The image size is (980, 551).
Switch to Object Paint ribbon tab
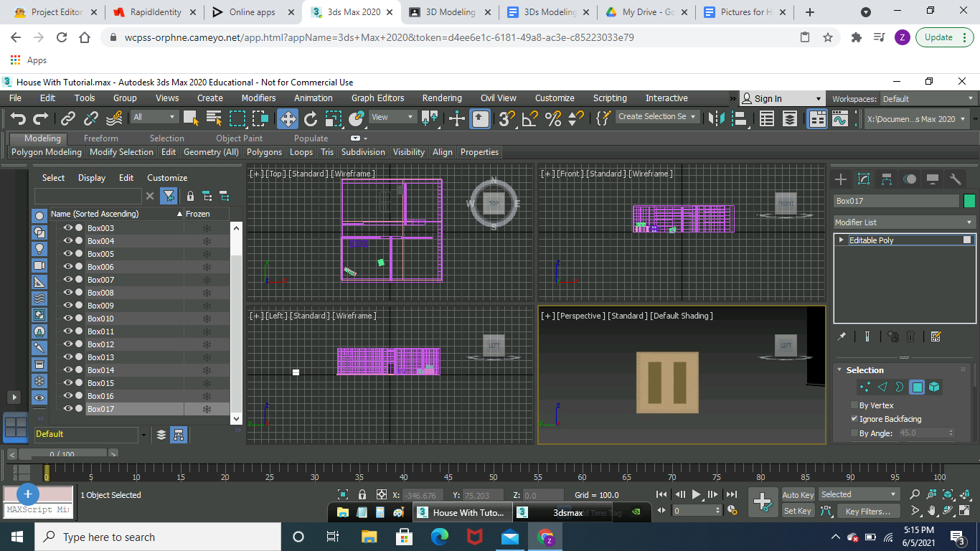[x=239, y=138]
